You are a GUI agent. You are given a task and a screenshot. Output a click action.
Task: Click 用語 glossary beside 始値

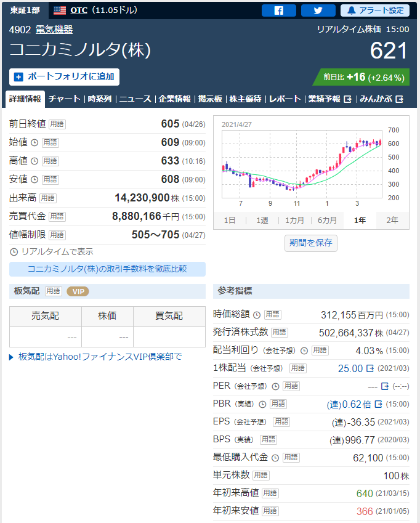(x=50, y=143)
